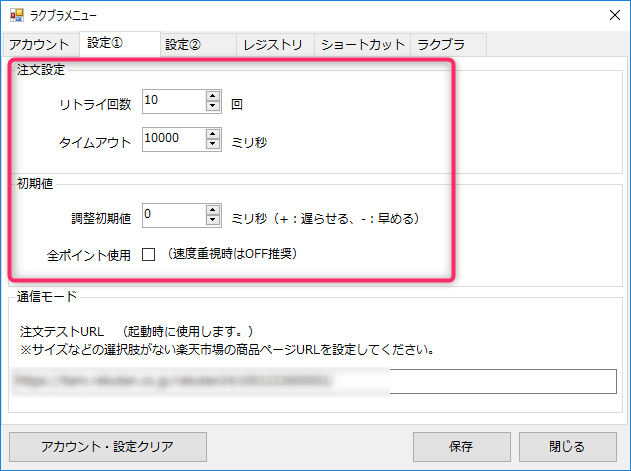Select the ラクプラ tab
This screenshot has width=631, height=471.
tap(440, 45)
